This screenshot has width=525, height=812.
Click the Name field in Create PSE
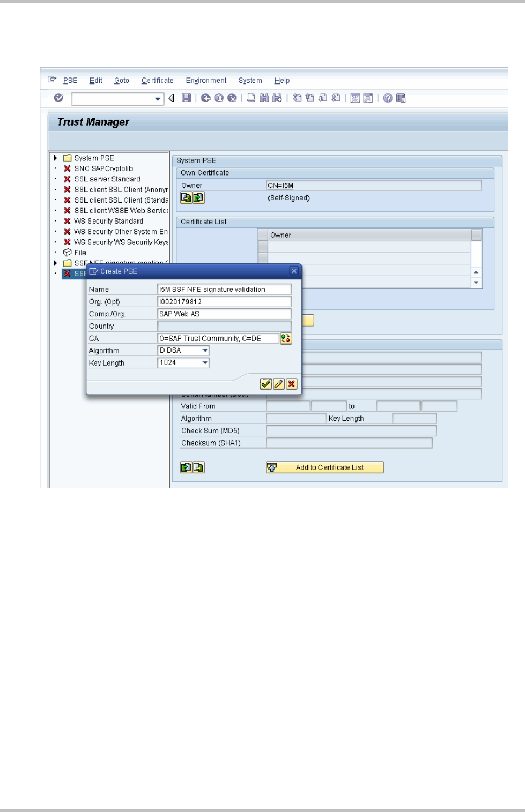tap(225, 289)
